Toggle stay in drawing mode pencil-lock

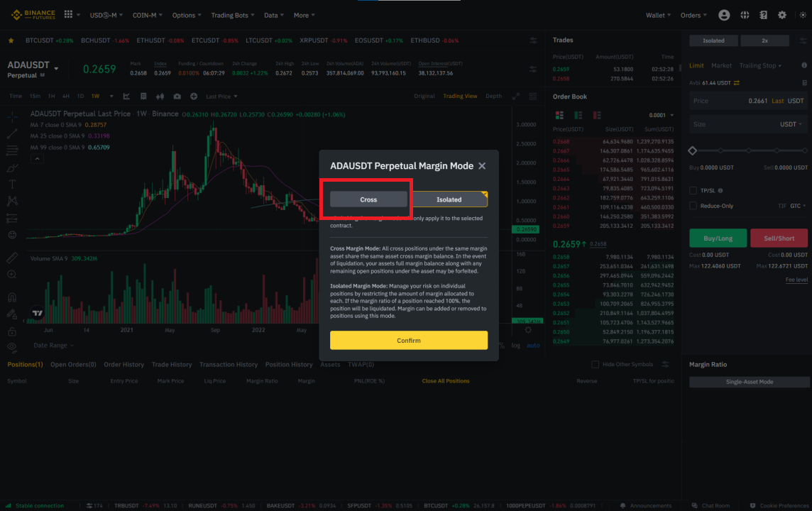(12, 314)
